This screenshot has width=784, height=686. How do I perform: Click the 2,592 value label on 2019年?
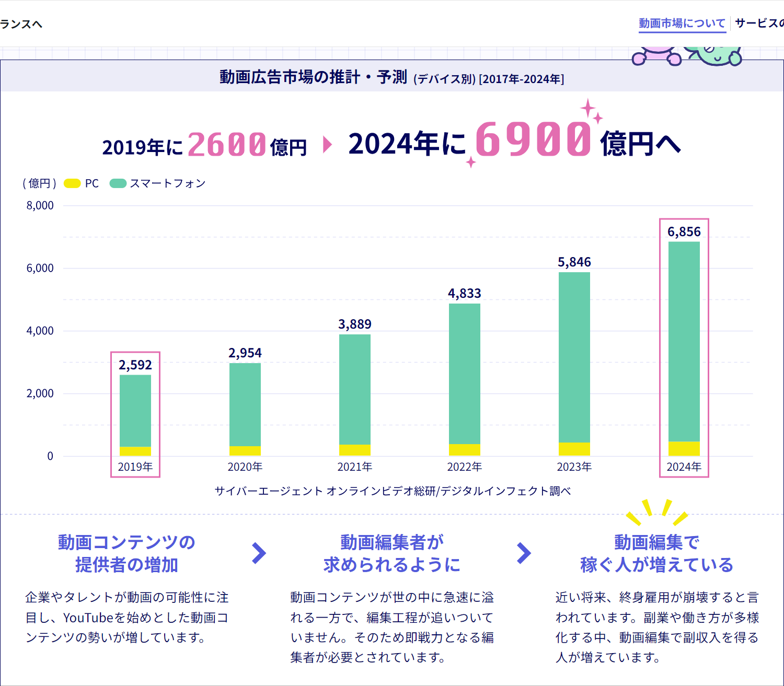[x=135, y=365]
